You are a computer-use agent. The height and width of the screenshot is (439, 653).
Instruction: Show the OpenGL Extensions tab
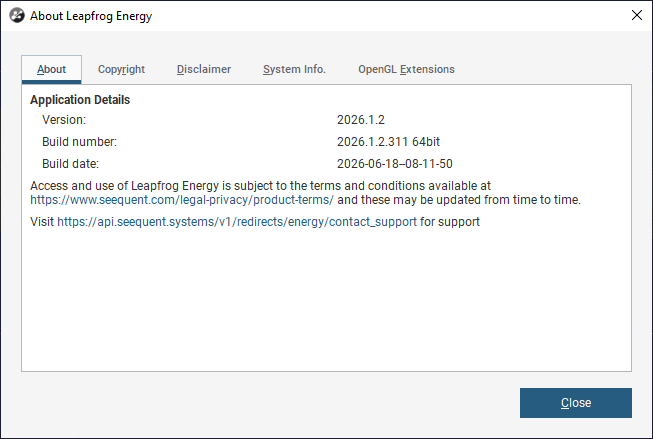(406, 69)
